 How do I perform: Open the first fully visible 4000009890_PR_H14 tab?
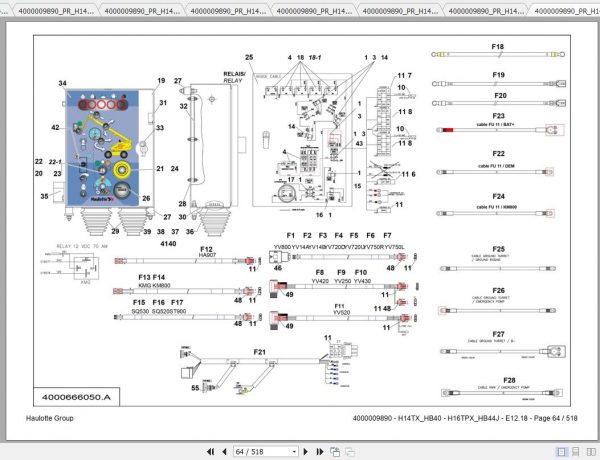pos(56,11)
